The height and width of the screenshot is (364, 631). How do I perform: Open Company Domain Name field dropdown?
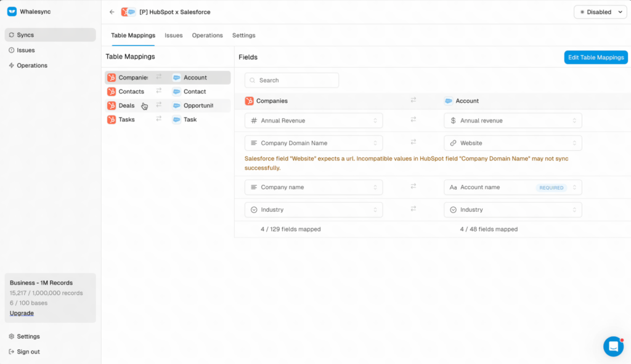pos(314,143)
